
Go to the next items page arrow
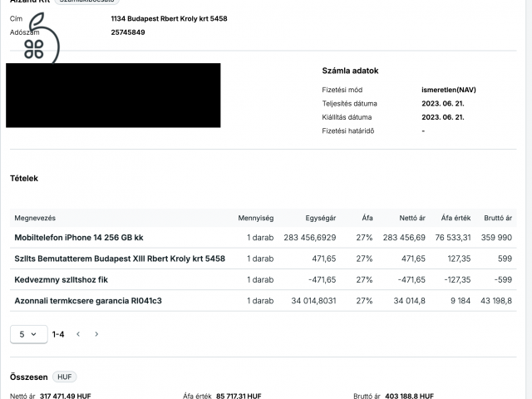click(x=96, y=334)
